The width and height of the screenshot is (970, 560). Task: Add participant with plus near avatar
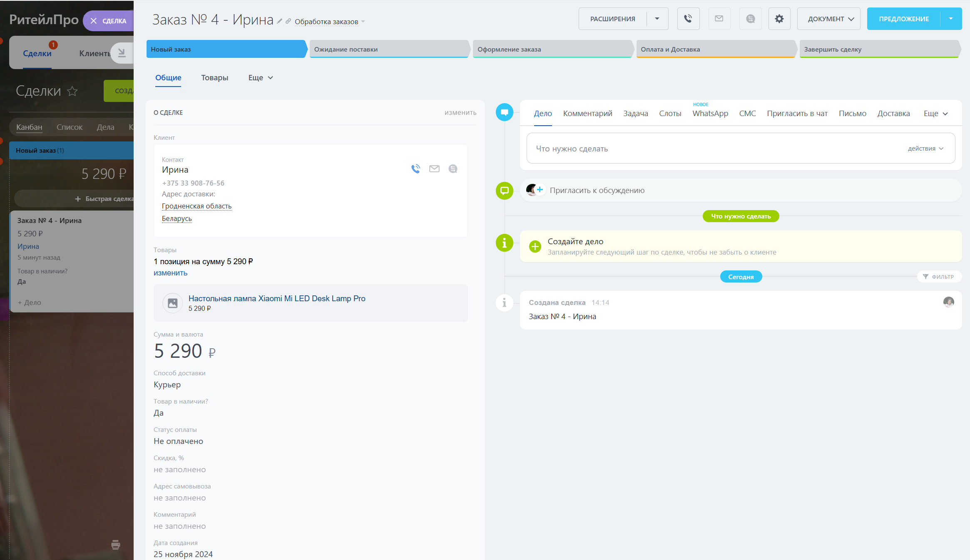tap(540, 190)
